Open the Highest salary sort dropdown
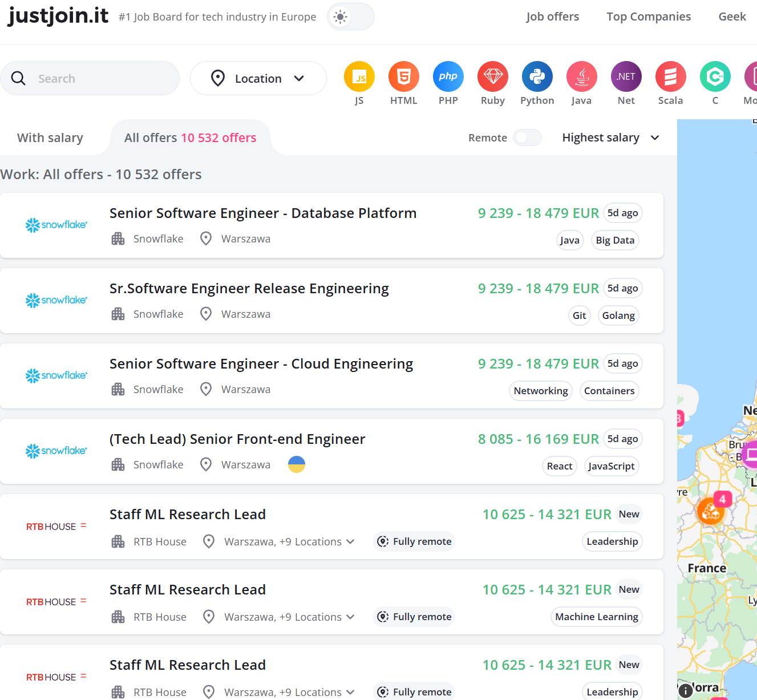Image resolution: width=757 pixels, height=700 pixels. (611, 137)
